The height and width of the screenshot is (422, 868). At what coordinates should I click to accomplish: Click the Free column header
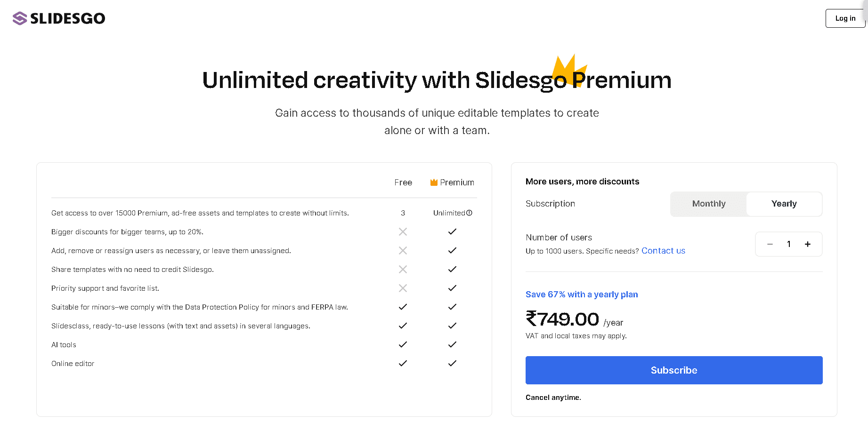coord(403,183)
